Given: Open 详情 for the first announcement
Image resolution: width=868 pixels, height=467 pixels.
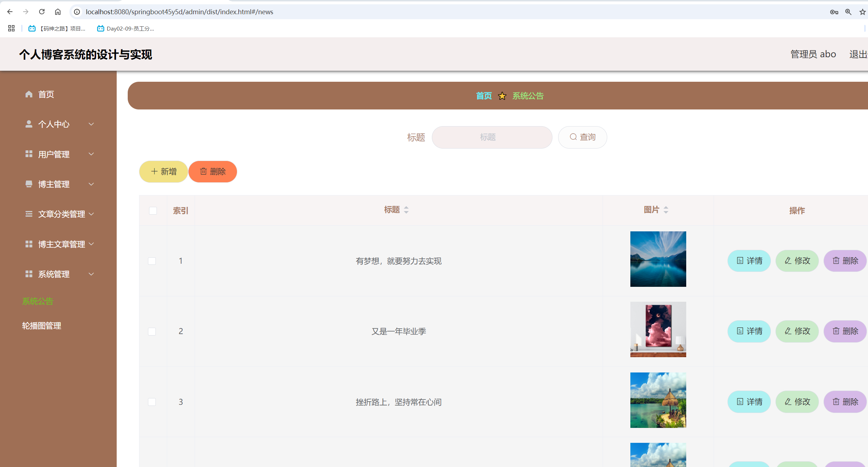Looking at the screenshot, I should coord(749,261).
